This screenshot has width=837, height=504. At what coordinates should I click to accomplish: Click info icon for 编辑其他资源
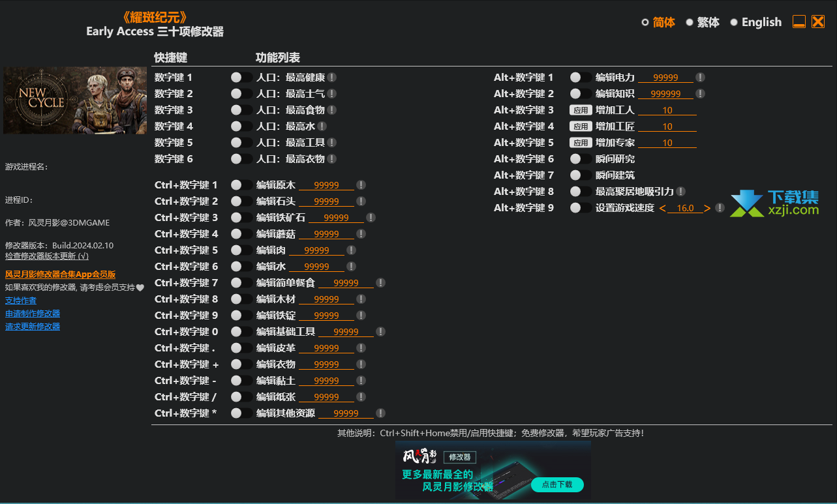tap(380, 413)
